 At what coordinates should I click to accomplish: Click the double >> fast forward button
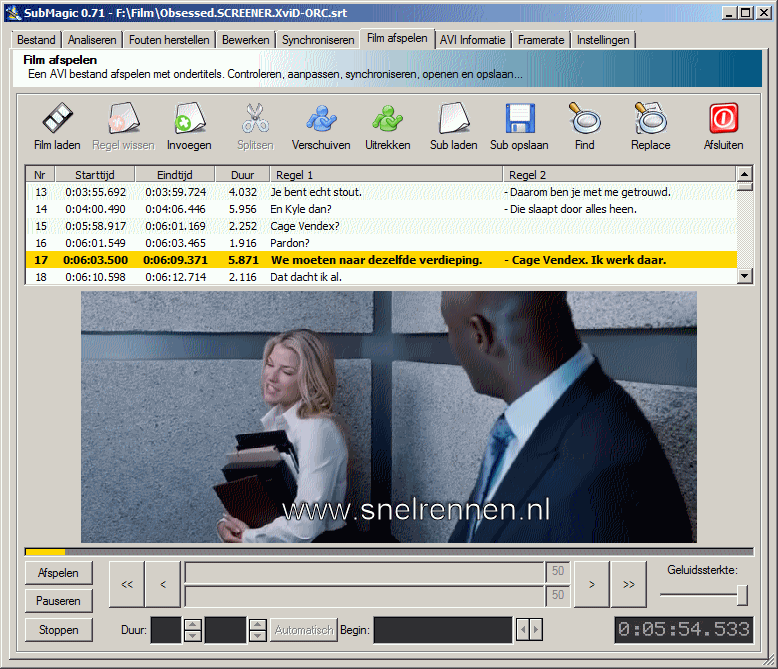[629, 584]
